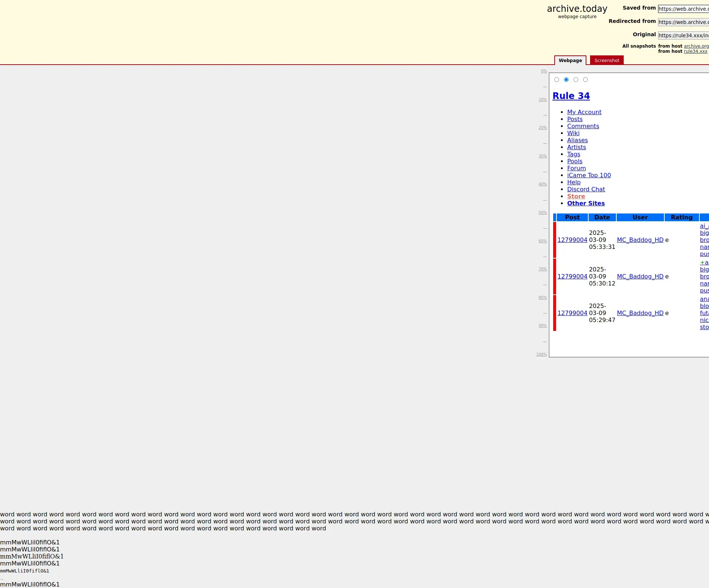
Task: Select the fourth radio button
Action: [x=585, y=80]
